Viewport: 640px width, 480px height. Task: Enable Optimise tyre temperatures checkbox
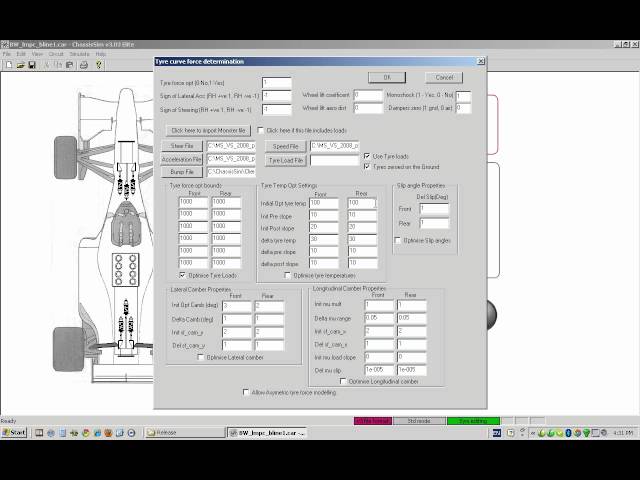coord(287,276)
